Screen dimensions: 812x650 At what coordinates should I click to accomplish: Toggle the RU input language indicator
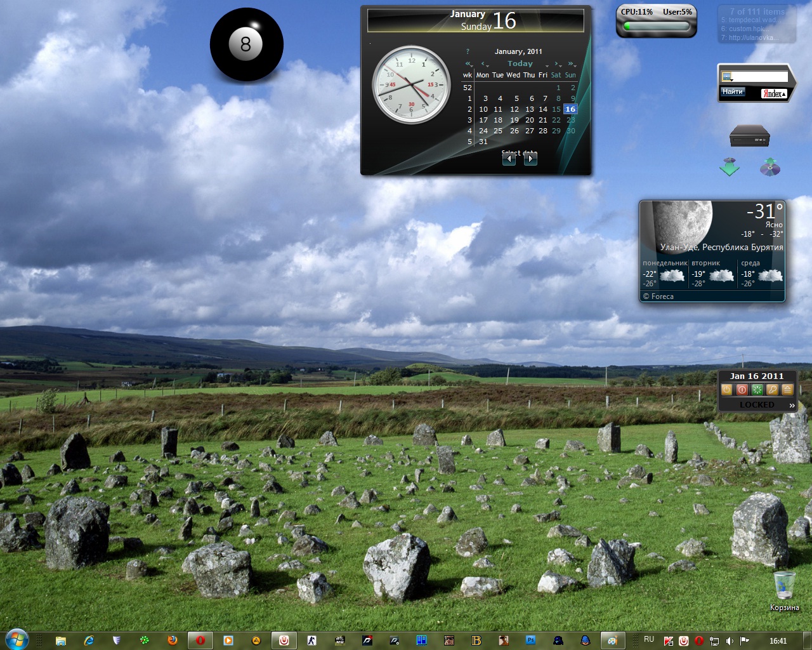point(648,639)
